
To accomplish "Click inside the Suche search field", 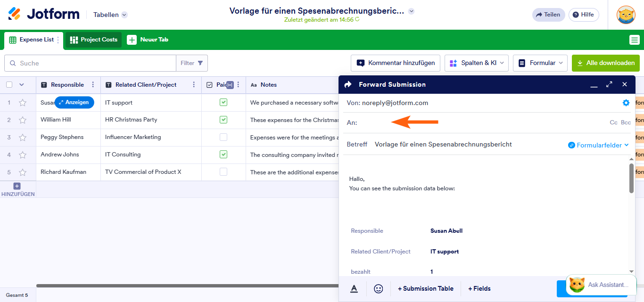I will pos(90,63).
